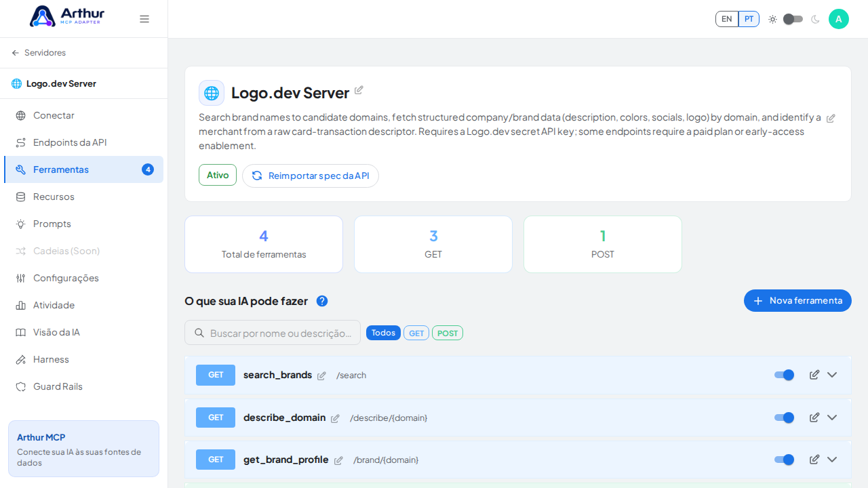The width and height of the screenshot is (868, 488).
Task: Click the Visão da IA book icon
Action: 21,332
